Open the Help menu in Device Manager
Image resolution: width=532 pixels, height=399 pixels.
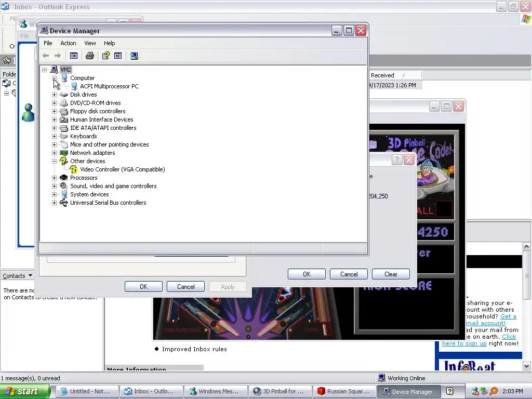point(109,43)
